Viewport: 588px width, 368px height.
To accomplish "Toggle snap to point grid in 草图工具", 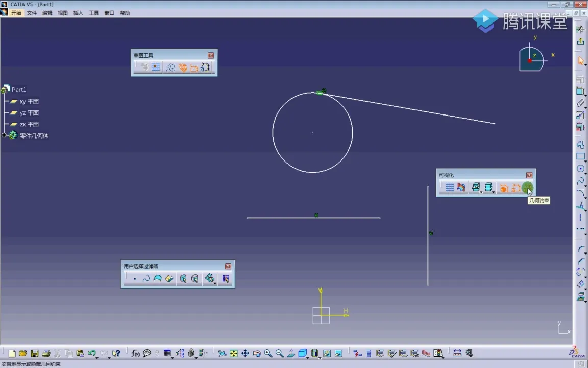I will pyautogui.click(x=156, y=67).
